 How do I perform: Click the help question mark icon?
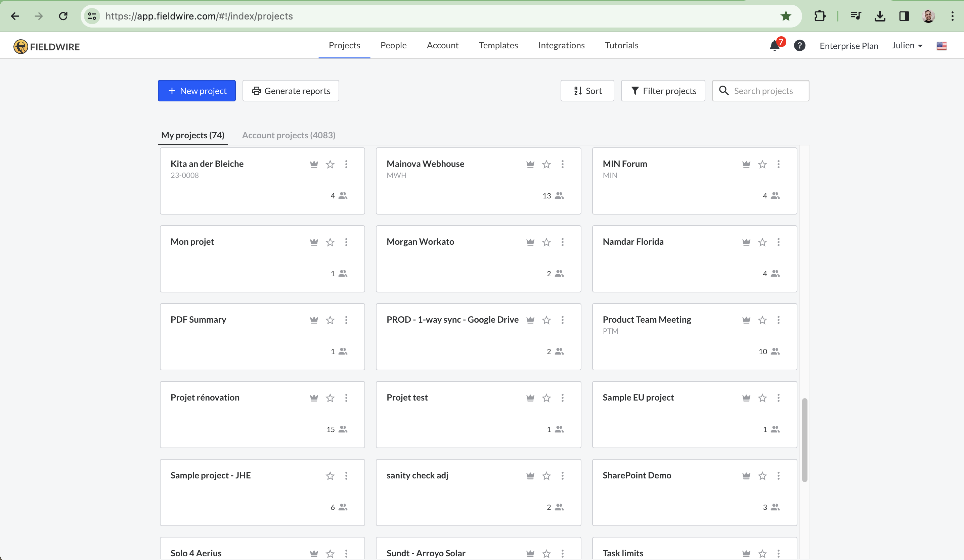(x=800, y=46)
